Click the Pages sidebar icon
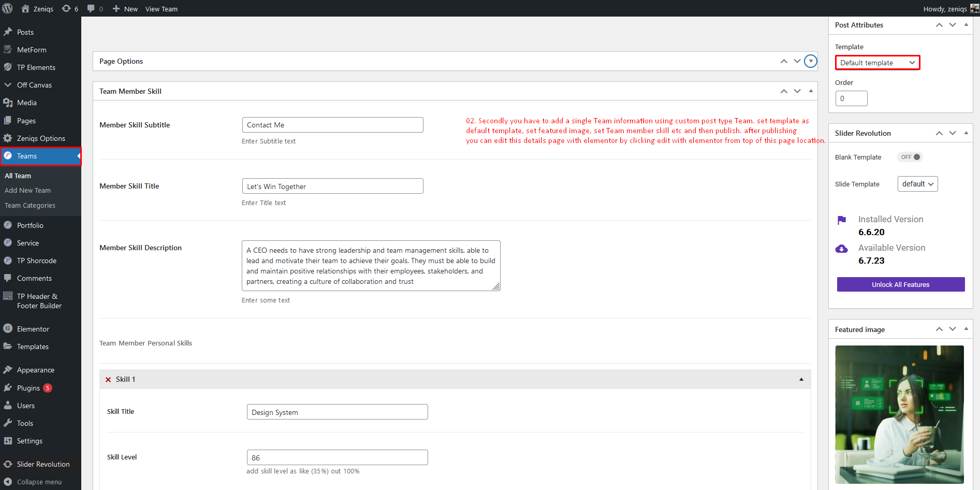The height and width of the screenshot is (490, 980). pyautogui.click(x=8, y=121)
